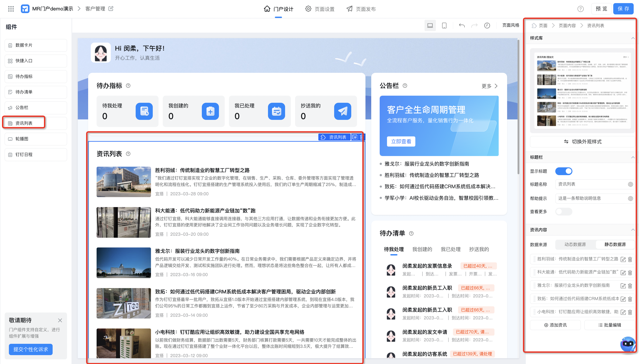This screenshot has width=639, height=364.
Task: Switch to mobile preview icon
Action: coord(444,26)
